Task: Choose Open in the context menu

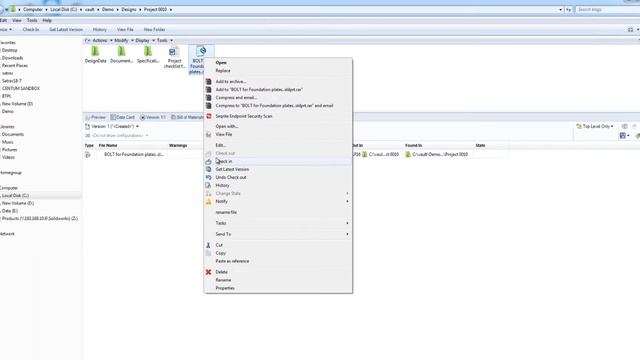Action: click(221, 63)
